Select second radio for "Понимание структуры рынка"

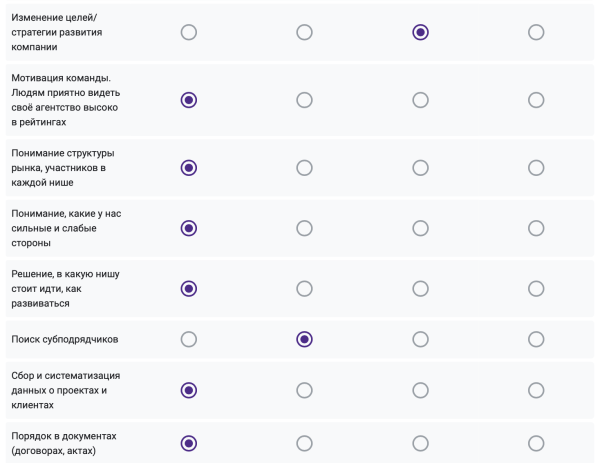[305, 167]
